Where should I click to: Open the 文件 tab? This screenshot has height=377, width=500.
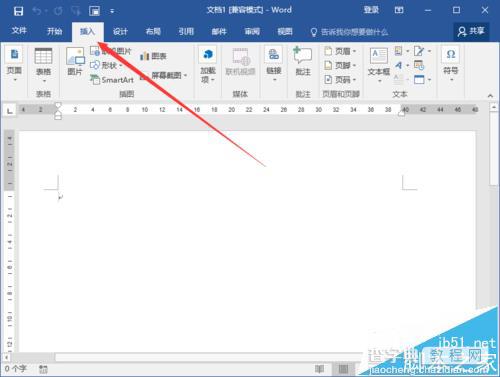pos(19,31)
